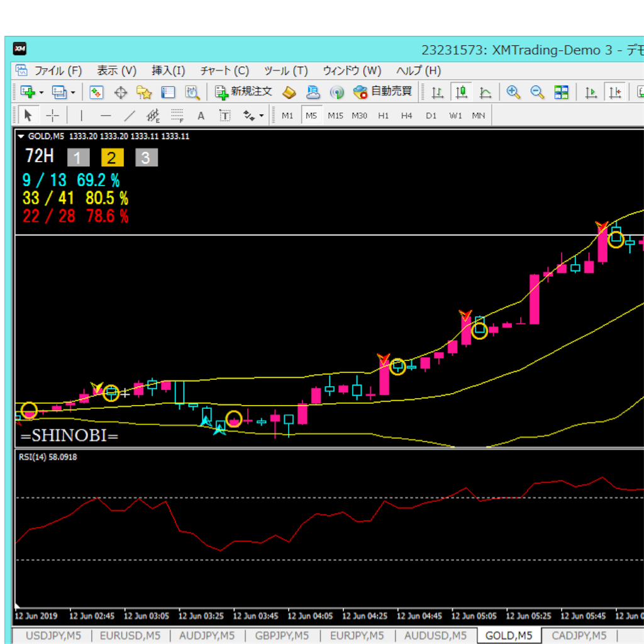Switch to M1 timeframe
644x644 pixels.
(x=287, y=116)
